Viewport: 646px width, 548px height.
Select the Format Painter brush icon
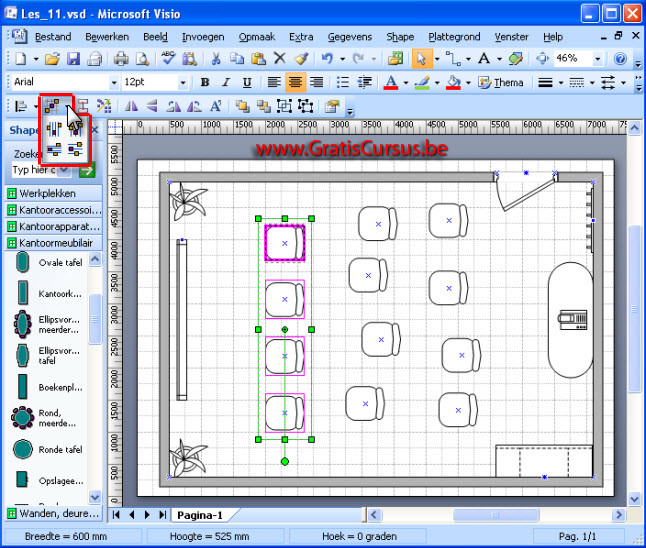[x=301, y=59]
